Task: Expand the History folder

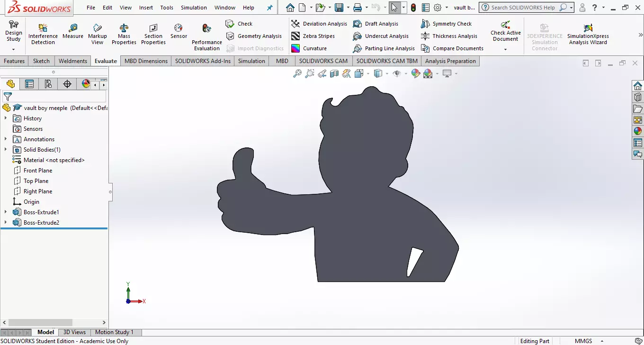Action: click(6, 118)
